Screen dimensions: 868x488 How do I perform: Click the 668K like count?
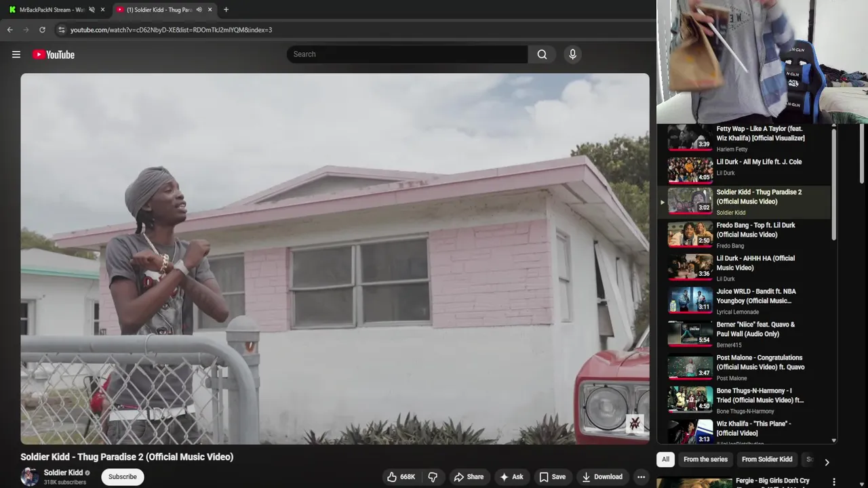[408, 477]
